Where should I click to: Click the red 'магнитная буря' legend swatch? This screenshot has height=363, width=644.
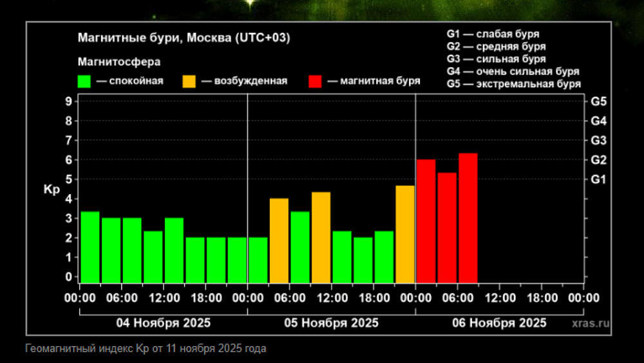pos(315,81)
